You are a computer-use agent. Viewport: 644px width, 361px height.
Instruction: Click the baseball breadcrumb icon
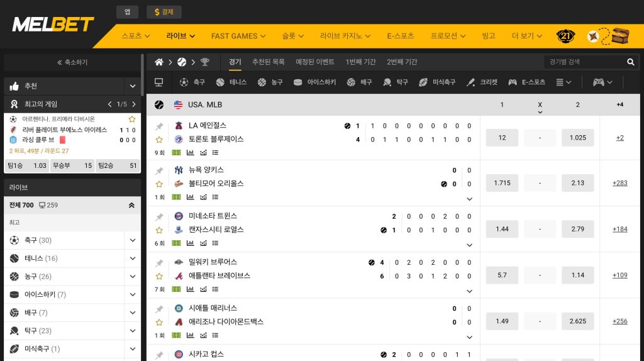pyautogui.click(x=182, y=62)
